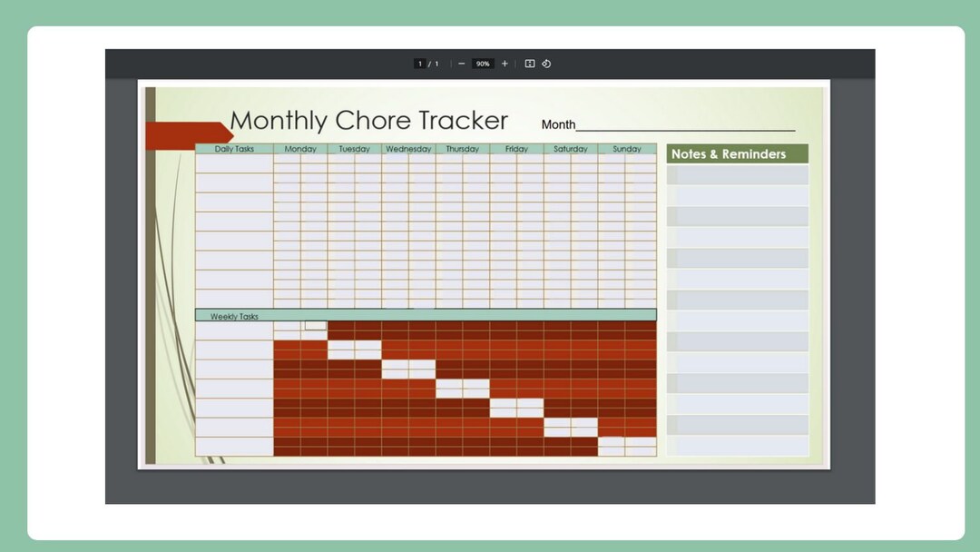Click the zoom in plus icon
Screen dimensions: 980x552
505,64
